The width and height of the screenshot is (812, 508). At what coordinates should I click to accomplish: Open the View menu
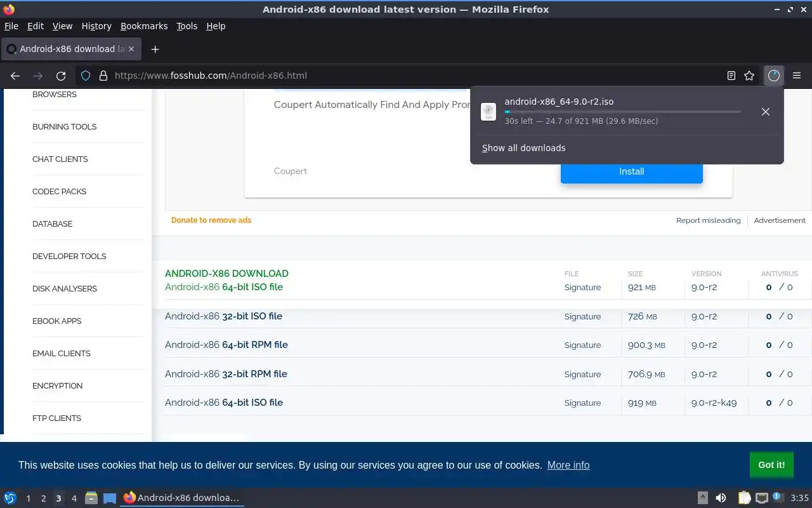62,26
